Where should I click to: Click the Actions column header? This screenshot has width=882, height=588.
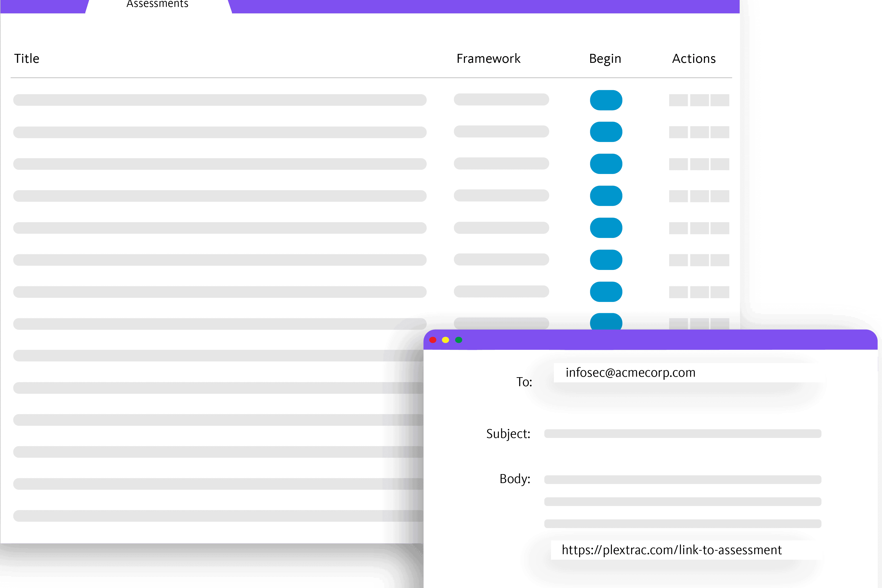694,58
